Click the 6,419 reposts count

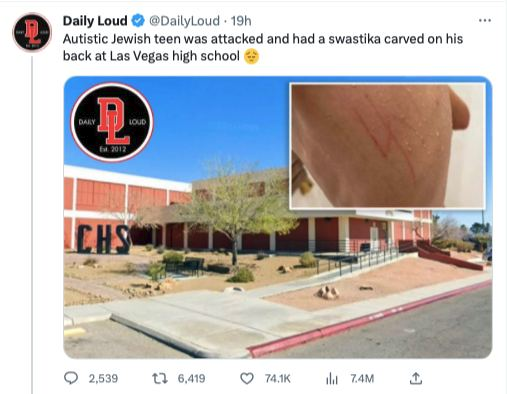[x=191, y=378]
